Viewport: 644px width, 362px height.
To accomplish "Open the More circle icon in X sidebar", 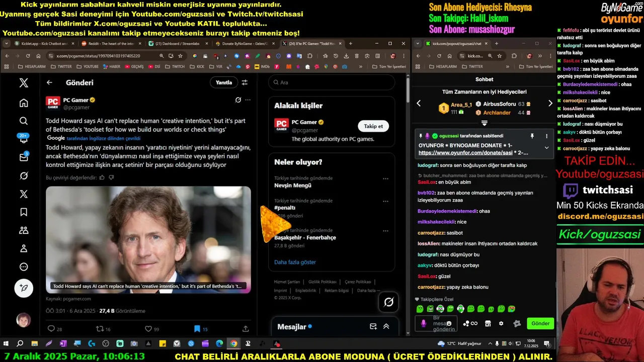I will coord(24,267).
